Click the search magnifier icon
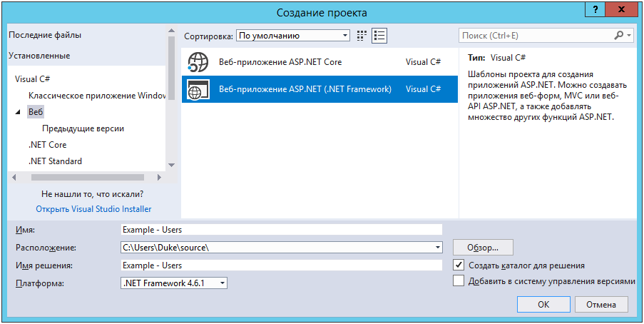 coord(618,36)
